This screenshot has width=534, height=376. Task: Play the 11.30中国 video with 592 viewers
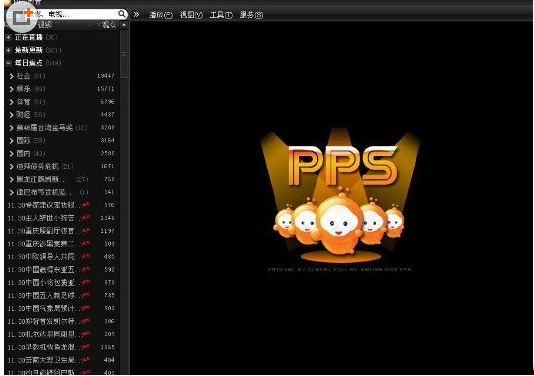tap(62, 270)
